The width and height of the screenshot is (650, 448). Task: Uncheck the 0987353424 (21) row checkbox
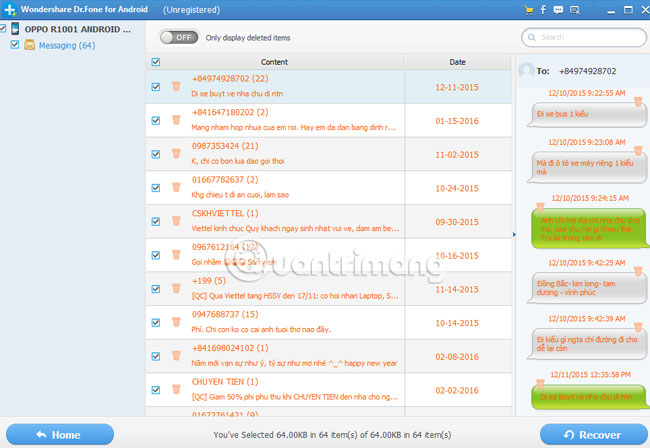click(155, 154)
